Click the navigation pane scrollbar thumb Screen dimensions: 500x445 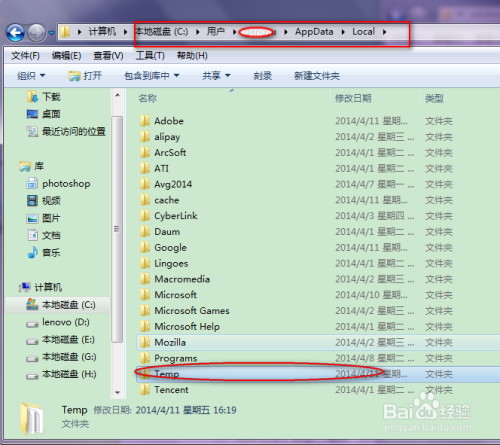point(117,229)
